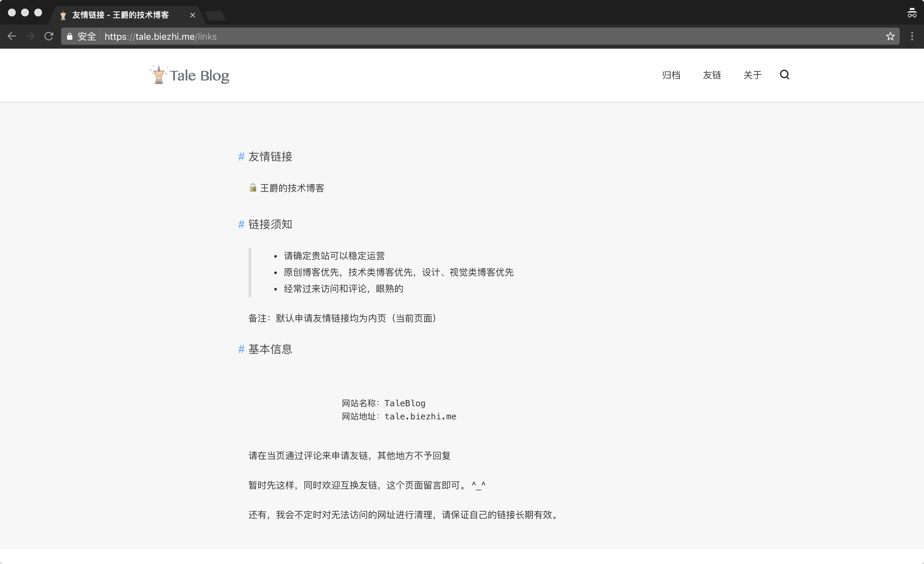The height and width of the screenshot is (564, 924).
Task: Click the # anchor beside 基本信息 heading
Action: [241, 349]
